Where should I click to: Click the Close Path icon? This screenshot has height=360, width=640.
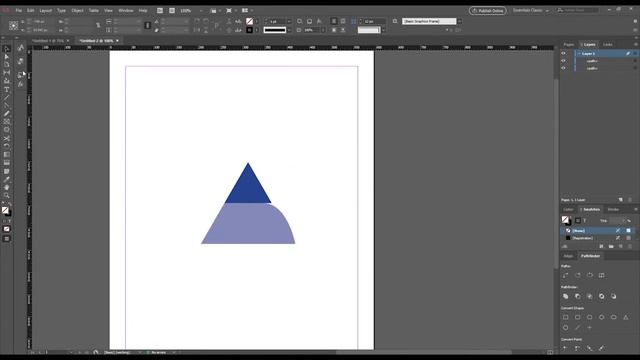click(590, 276)
